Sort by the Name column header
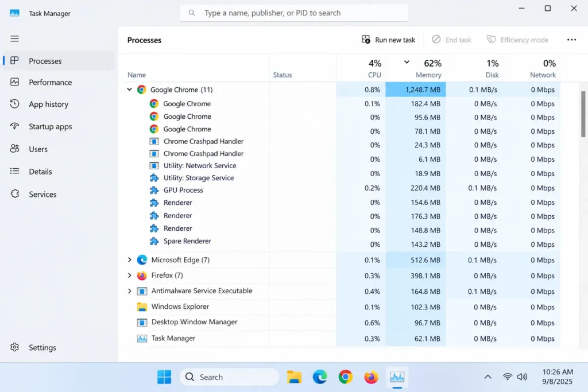Image resolution: width=588 pixels, height=392 pixels. click(x=137, y=75)
